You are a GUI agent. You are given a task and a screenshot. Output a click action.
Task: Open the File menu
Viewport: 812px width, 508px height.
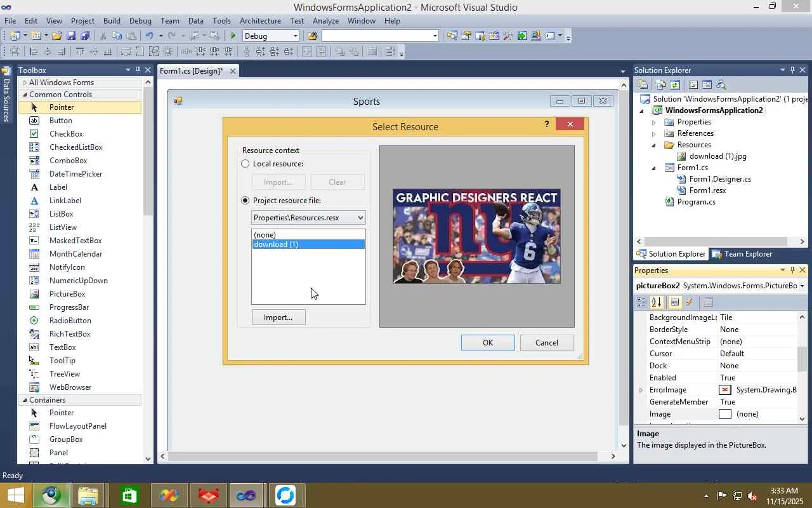(x=10, y=21)
